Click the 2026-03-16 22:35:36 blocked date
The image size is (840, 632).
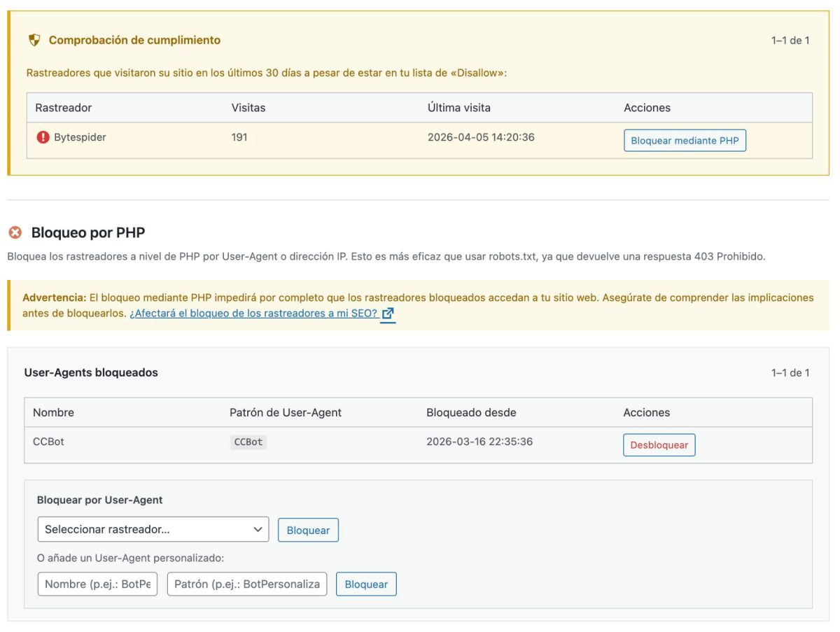coord(479,442)
